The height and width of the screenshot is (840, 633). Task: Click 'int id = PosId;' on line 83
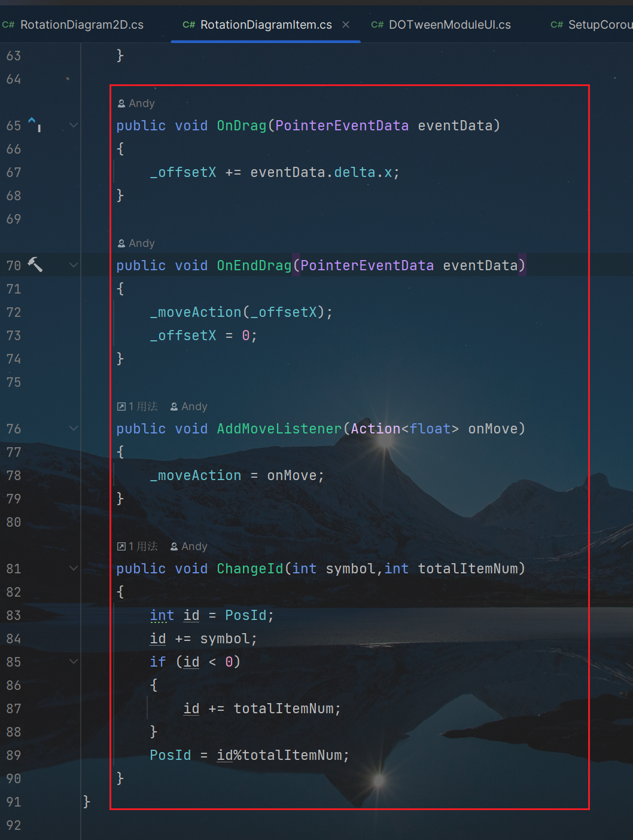click(212, 615)
